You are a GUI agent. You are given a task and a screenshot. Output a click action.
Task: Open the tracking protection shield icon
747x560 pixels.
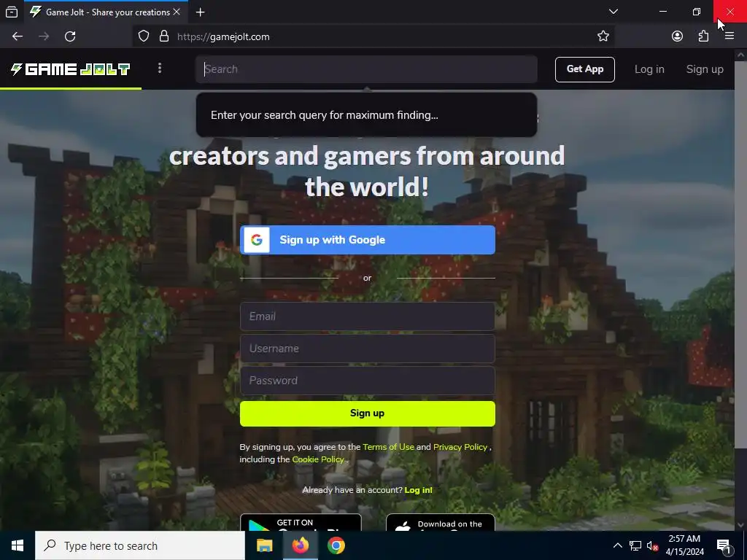pyautogui.click(x=144, y=36)
